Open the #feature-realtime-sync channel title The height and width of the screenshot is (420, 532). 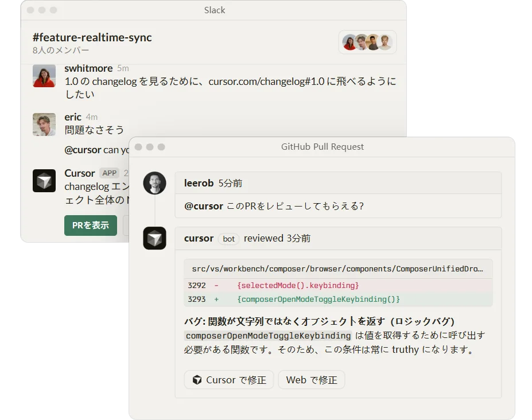[92, 37]
